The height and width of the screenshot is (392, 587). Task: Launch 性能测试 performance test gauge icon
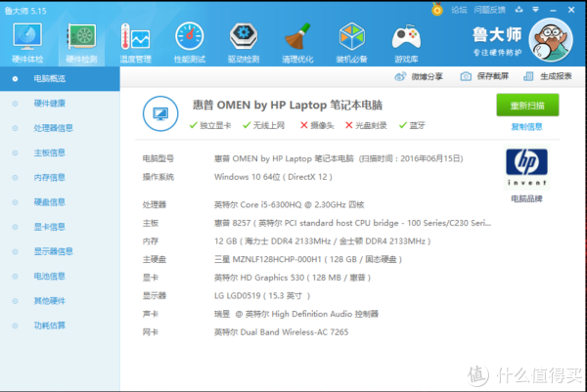pyautogui.click(x=190, y=36)
